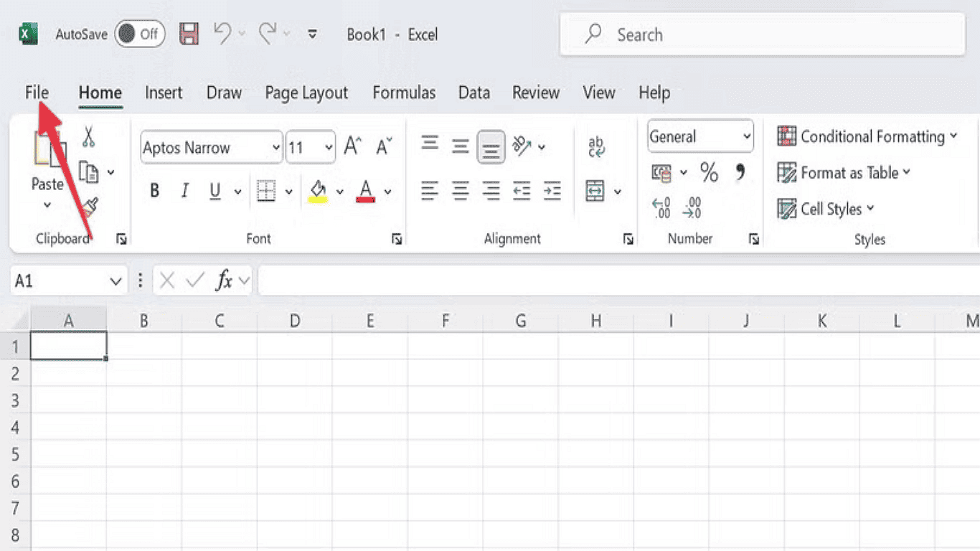This screenshot has height=551, width=980.
Task: Click the Decrease Indent icon
Action: (x=522, y=191)
